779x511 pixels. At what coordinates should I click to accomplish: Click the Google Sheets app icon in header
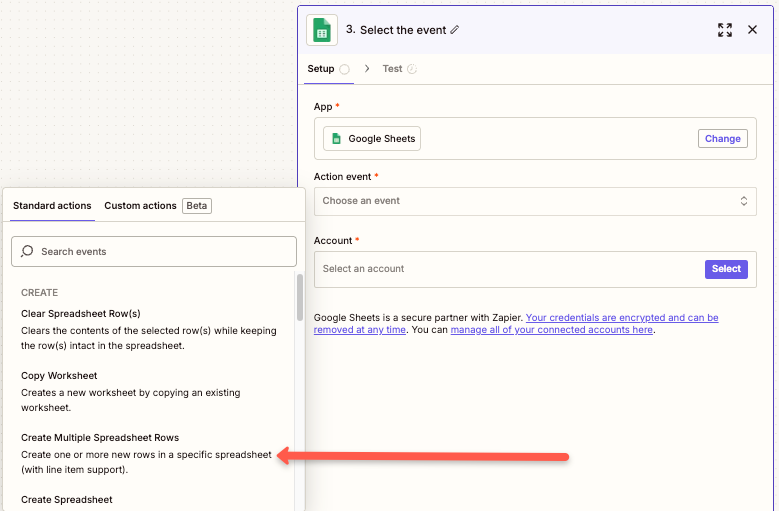[322, 30]
